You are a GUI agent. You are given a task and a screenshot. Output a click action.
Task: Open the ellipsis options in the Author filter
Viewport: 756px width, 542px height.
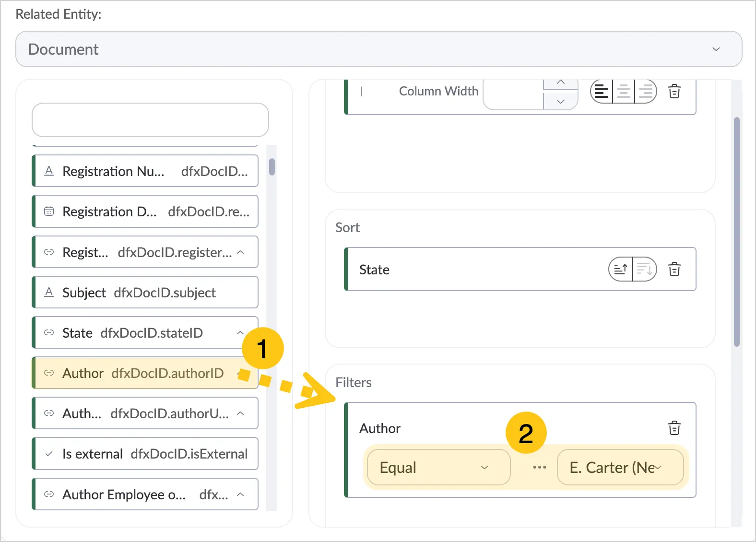point(540,467)
